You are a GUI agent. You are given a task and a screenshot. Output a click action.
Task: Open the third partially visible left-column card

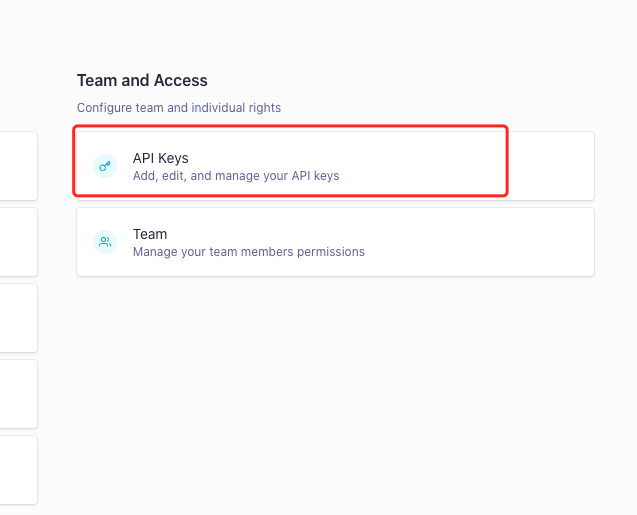click(18, 318)
